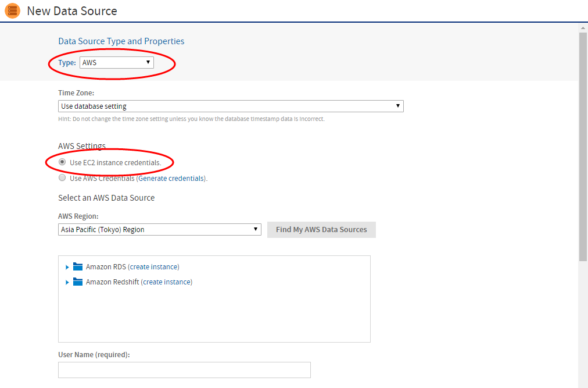This screenshot has width=588, height=388.
Task: Click the Amazon RDS folder icon
Action: click(x=78, y=266)
